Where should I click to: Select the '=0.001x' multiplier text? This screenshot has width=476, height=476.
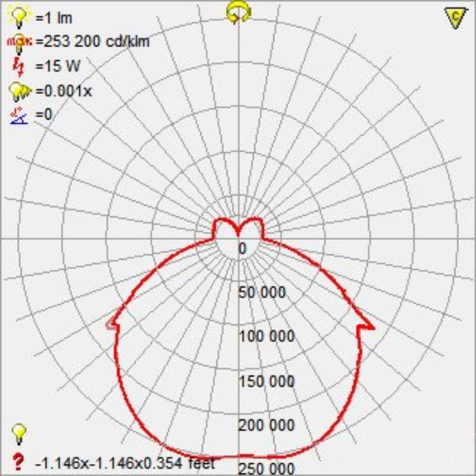coord(63,91)
